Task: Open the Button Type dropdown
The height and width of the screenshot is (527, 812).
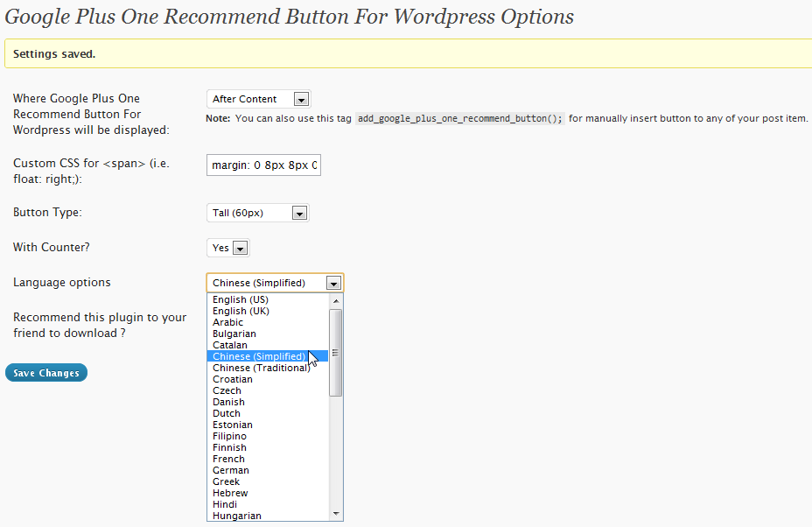Action: coord(257,213)
